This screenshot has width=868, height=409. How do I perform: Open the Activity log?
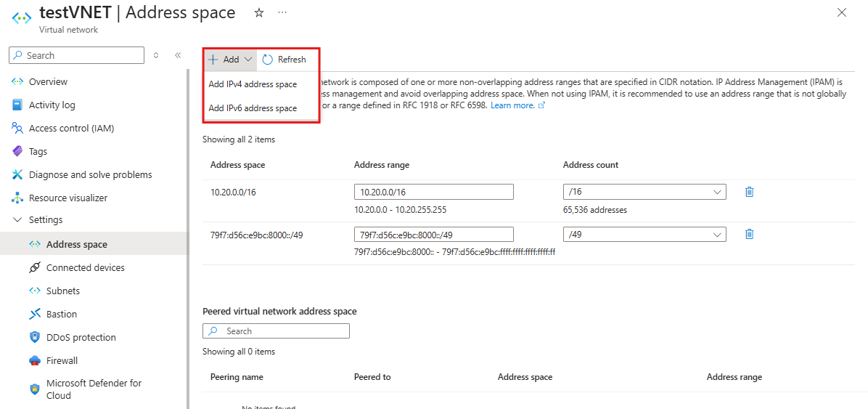(x=52, y=105)
